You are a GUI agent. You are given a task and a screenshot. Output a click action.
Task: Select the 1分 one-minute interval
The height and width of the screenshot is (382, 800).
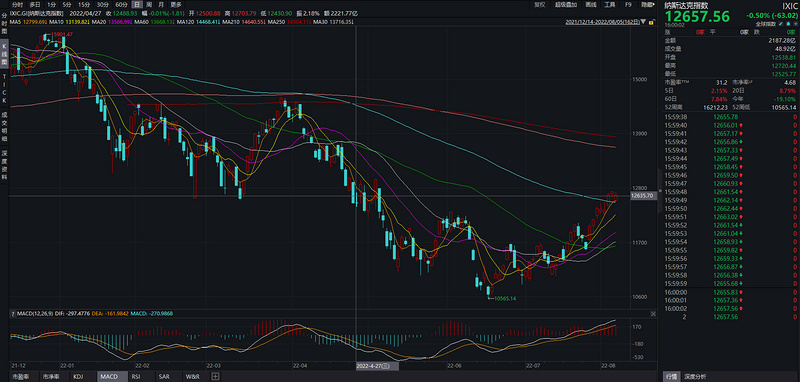(x=51, y=5)
